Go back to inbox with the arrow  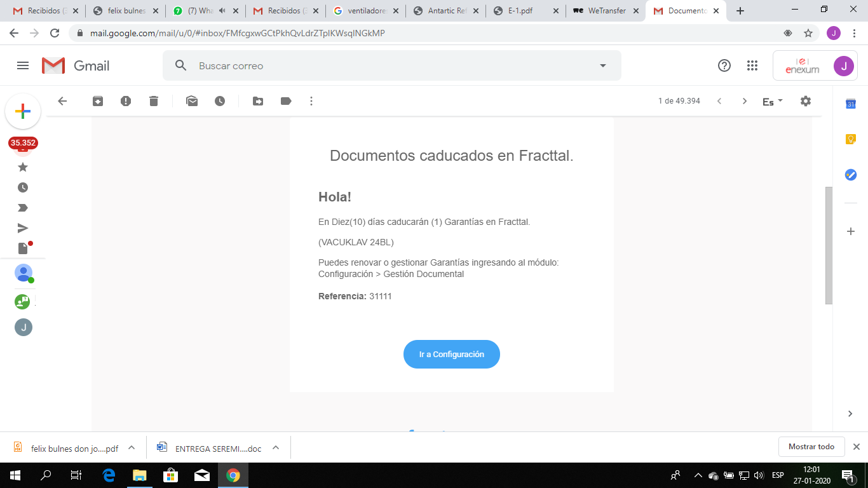point(62,101)
